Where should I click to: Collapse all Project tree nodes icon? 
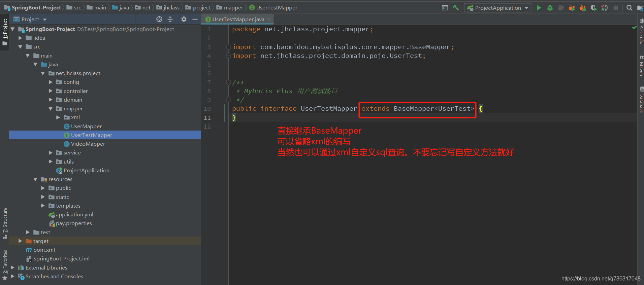click(x=170, y=19)
